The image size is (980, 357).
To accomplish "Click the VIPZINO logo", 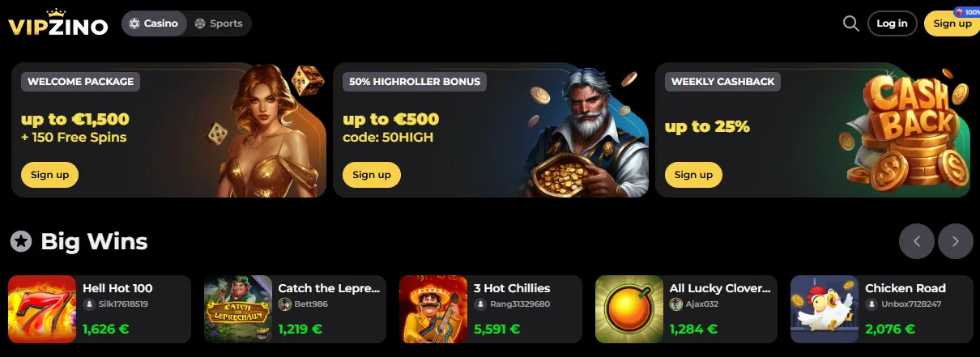I will tap(58, 23).
